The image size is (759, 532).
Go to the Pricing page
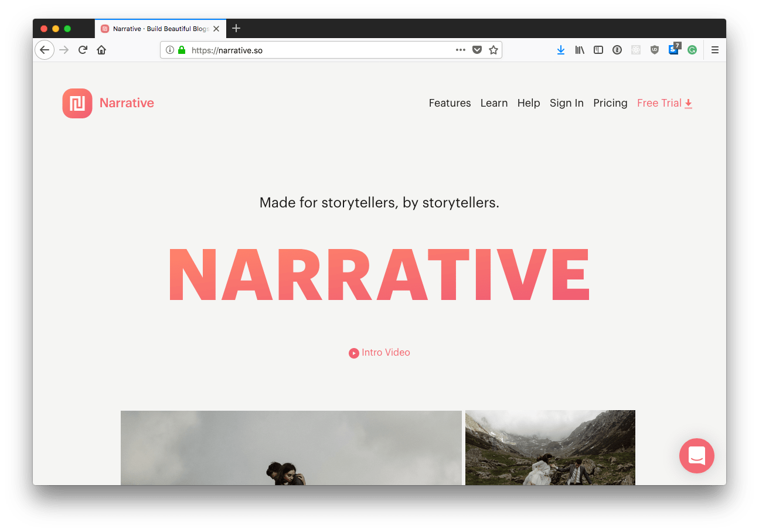pos(610,103)
